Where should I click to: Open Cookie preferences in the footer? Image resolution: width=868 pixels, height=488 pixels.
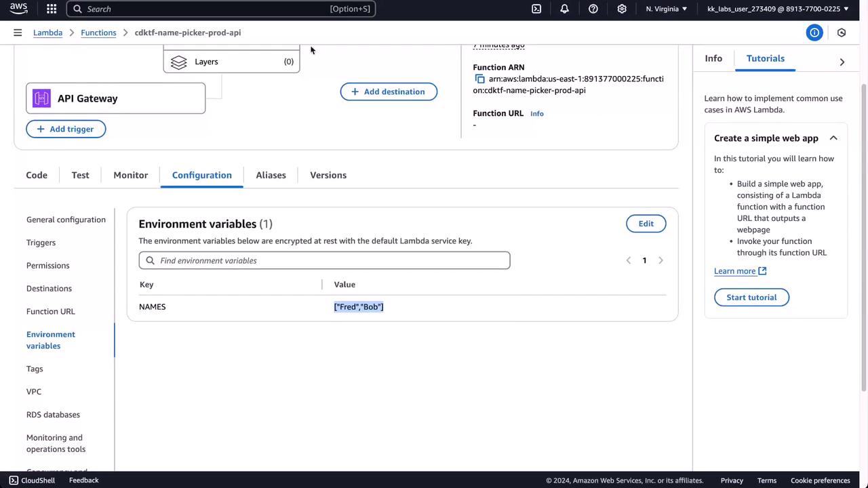click(x=821, y=481)
